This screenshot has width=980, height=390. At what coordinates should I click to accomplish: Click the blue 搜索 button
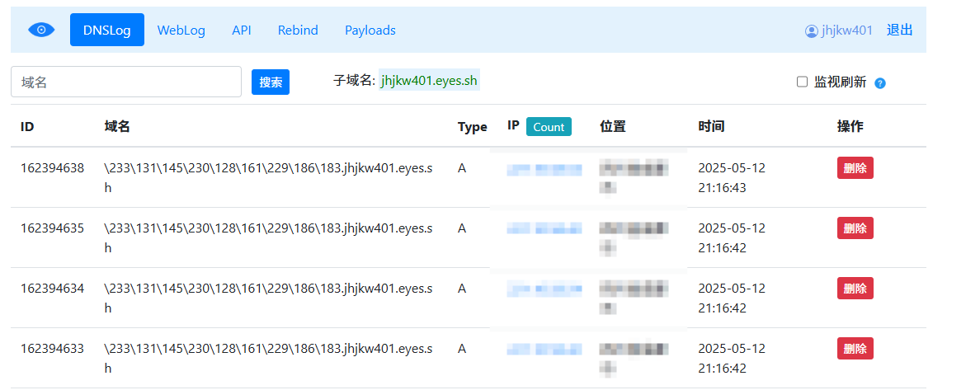pos(271,82)
